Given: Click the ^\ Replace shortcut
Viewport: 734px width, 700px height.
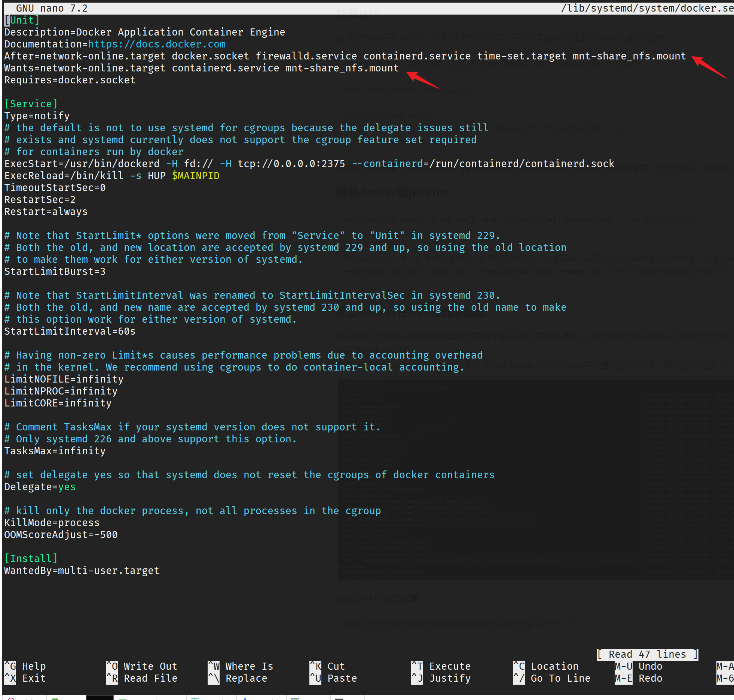Looking at the screenshot, I should 238,678.
